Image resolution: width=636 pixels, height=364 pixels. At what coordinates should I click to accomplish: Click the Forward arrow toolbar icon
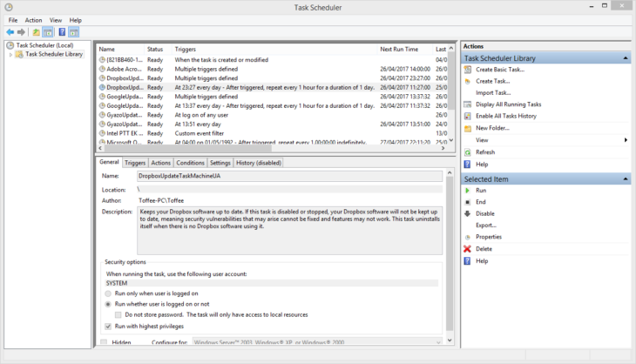pyautogui.click(x=21, y=32)
